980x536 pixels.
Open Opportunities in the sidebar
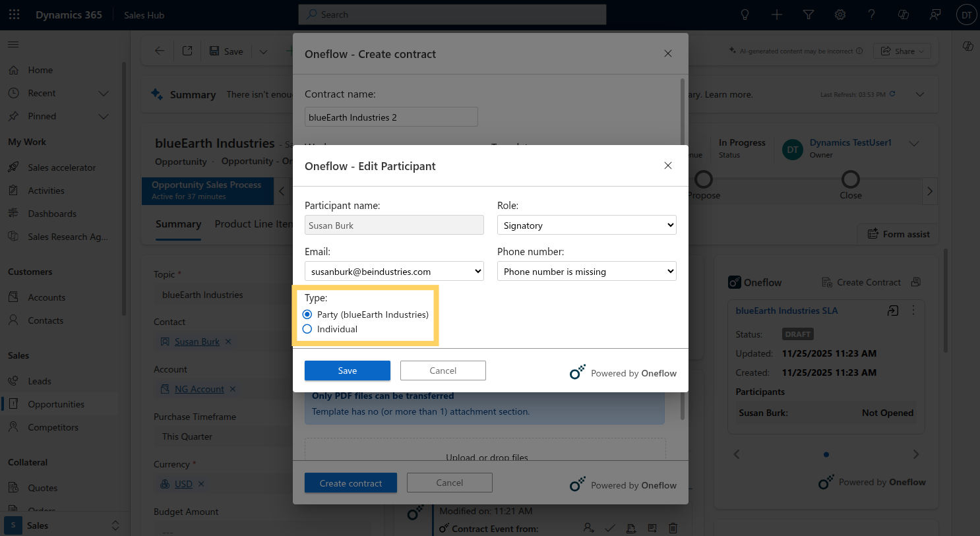pos(56,404)
